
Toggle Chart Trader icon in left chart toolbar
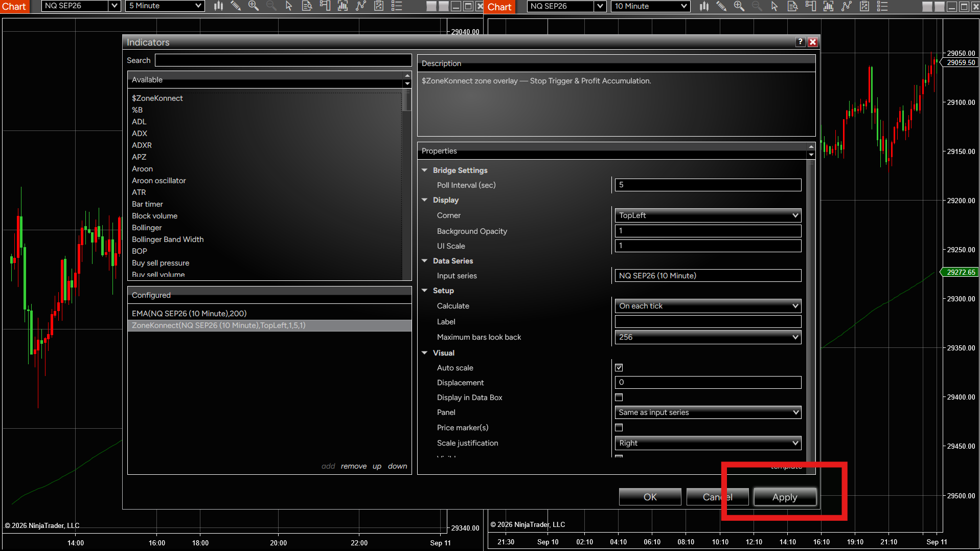(325, 6)
